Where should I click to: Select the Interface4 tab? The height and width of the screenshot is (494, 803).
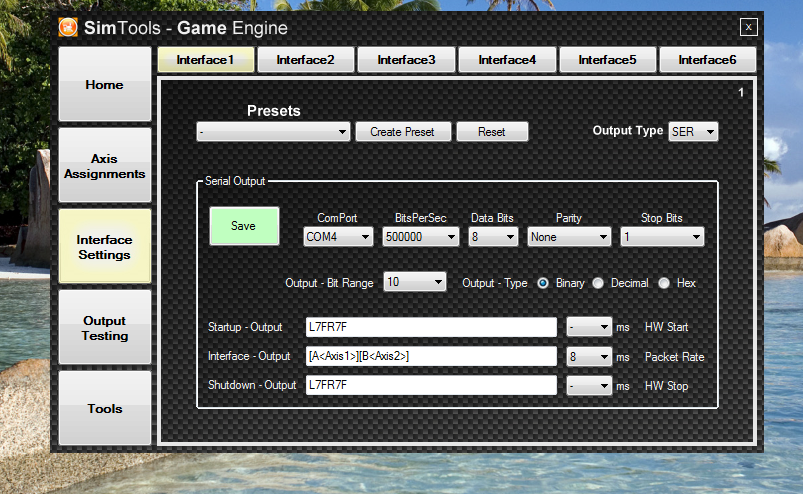click(508, 60)
